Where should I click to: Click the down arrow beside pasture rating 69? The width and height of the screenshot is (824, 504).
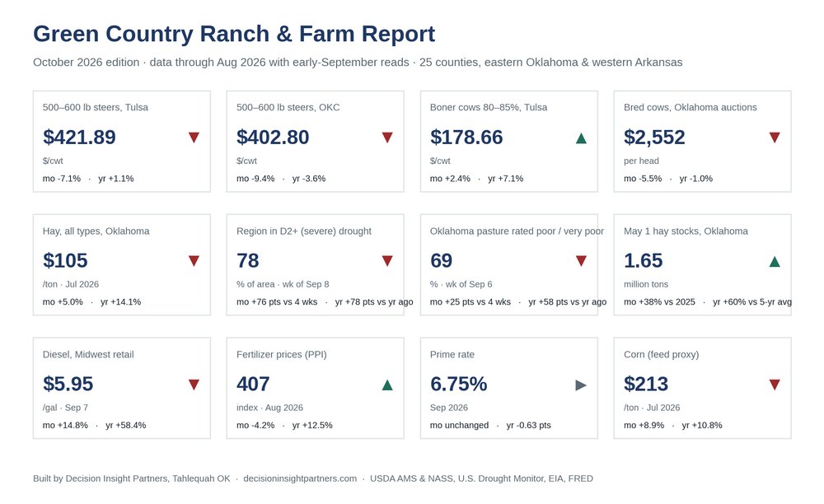coord(581,261)
